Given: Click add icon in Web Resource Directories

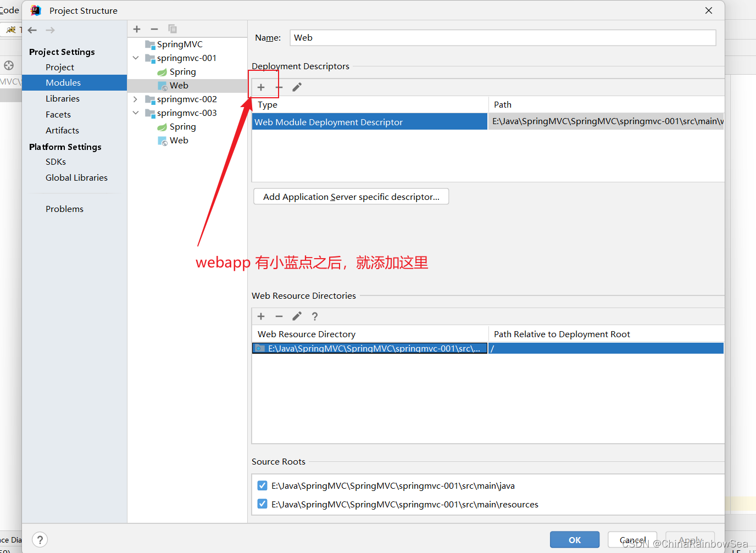Looking at the screenshot, I should click(x=261, y=316).
